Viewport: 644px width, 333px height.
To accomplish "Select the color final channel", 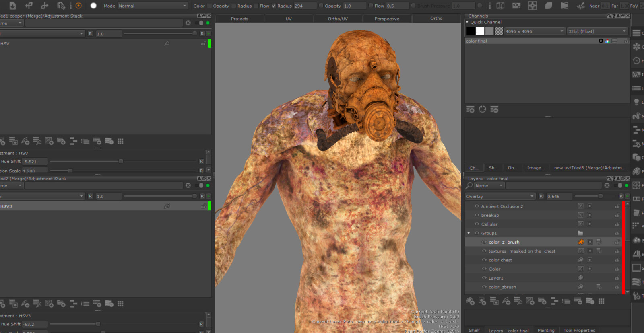I will point(547,41).
